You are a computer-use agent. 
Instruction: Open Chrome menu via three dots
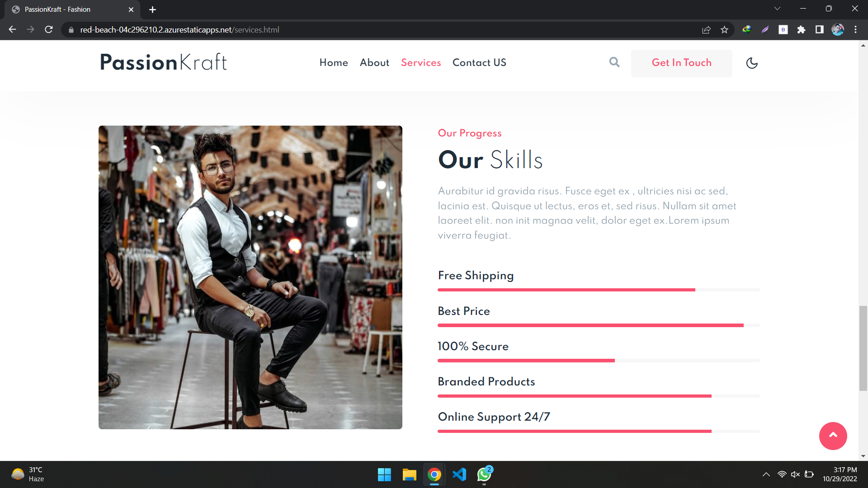pyautogui.click(x=855, y=30)
